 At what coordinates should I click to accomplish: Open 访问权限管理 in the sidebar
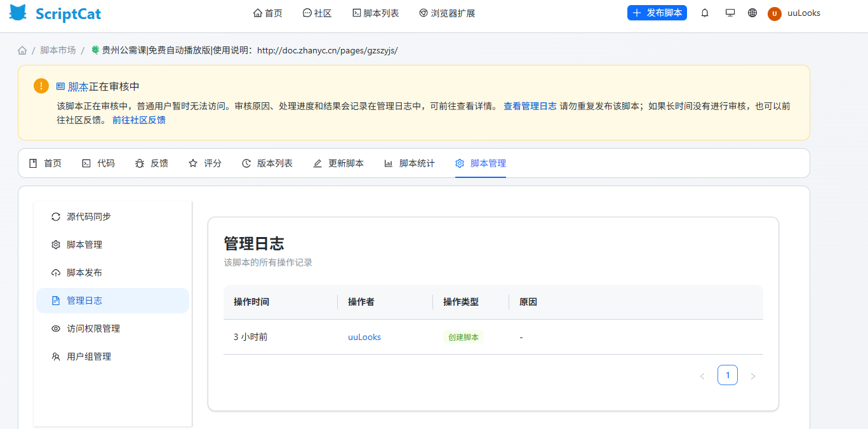pos(112,329)
